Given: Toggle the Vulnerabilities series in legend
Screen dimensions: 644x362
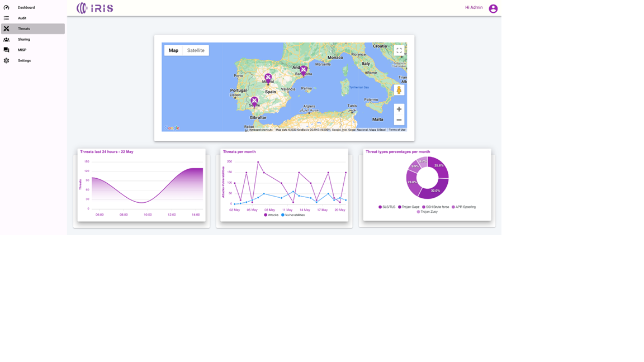Looking at the screenshot, I should click(293, 215).
